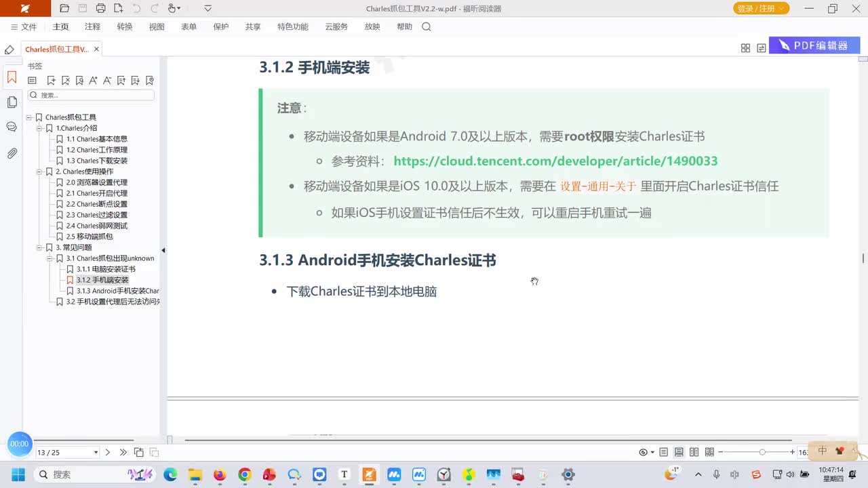
Task: Click the delete bookmark icon
Action: (65, 80)
